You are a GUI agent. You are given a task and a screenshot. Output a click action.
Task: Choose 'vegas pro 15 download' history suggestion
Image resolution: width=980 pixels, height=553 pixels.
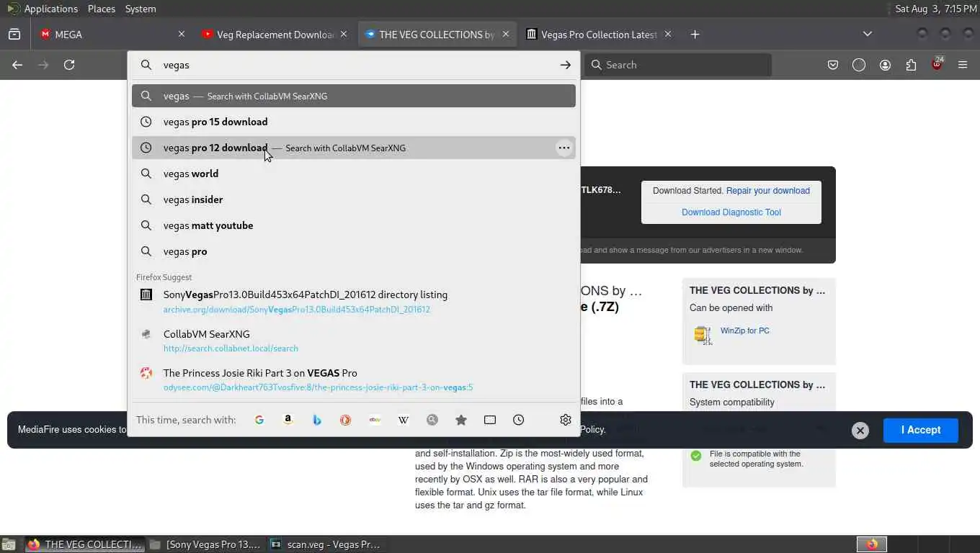point(354,122)
